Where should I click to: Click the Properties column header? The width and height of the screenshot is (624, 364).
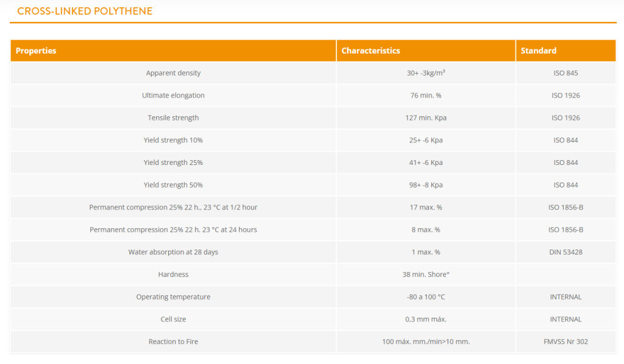[x=36, y=51]
